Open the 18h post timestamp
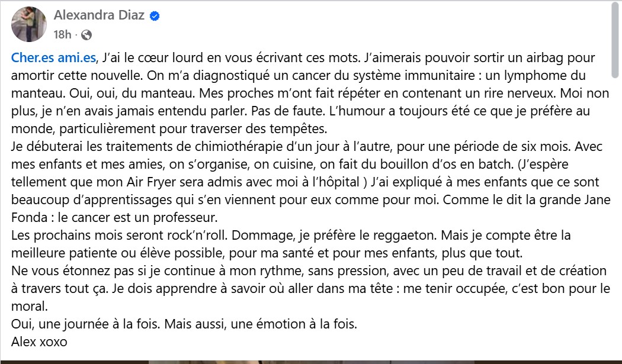 tap(62, 34)
